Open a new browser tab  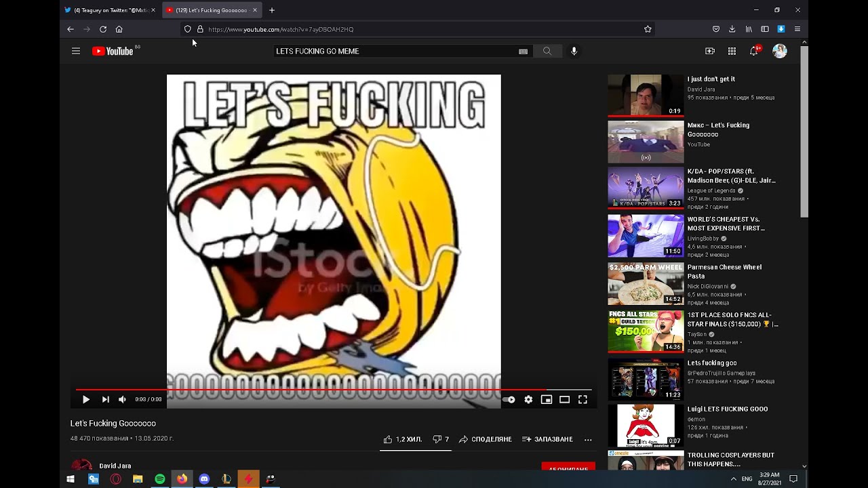(x=272, y=10)
